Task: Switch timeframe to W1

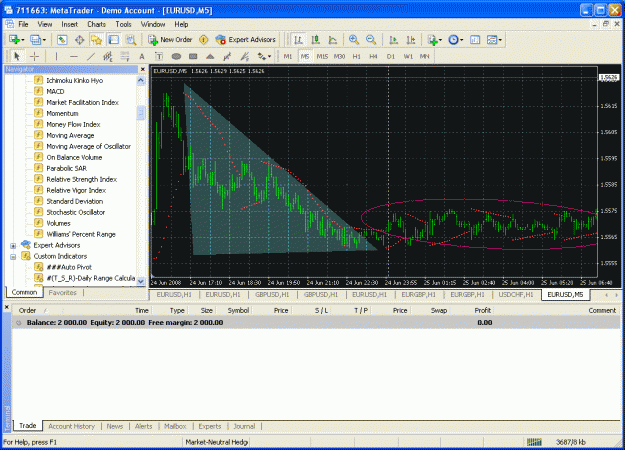Action: [x=408, y=56]
